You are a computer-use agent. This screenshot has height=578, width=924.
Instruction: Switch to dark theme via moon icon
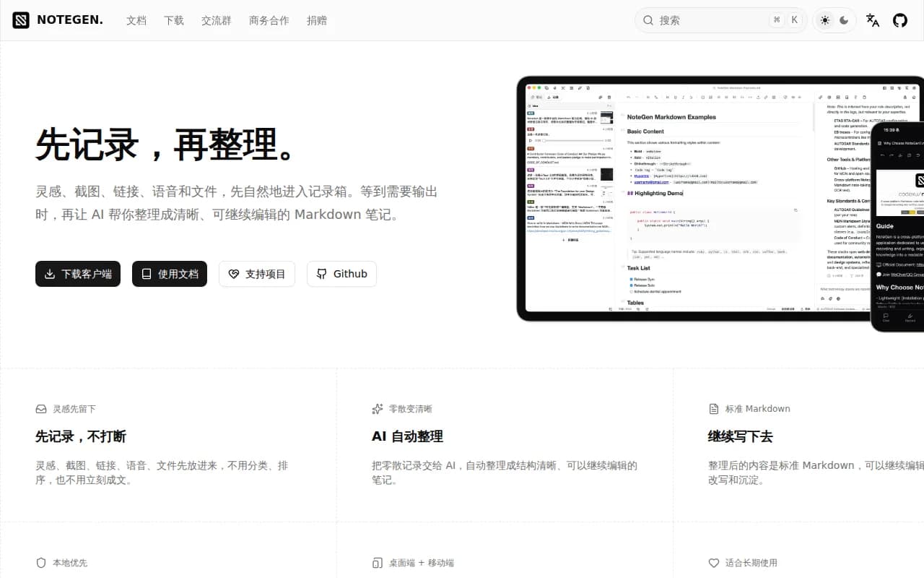[844, 20]
